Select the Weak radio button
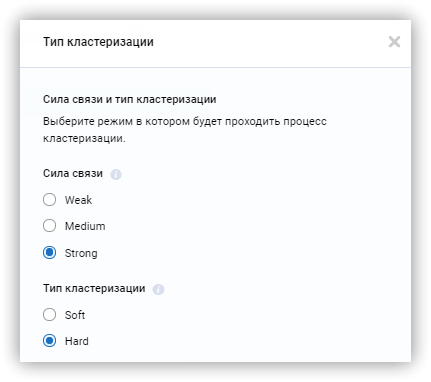431x382 pixels. [49, 200]
